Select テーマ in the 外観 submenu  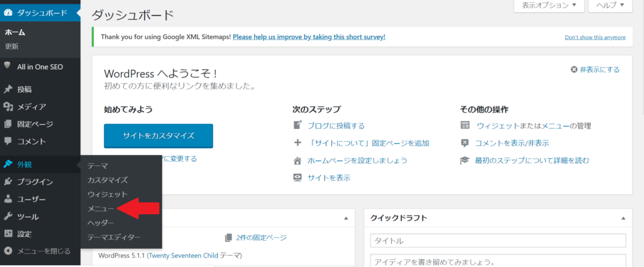coord(97,166)
